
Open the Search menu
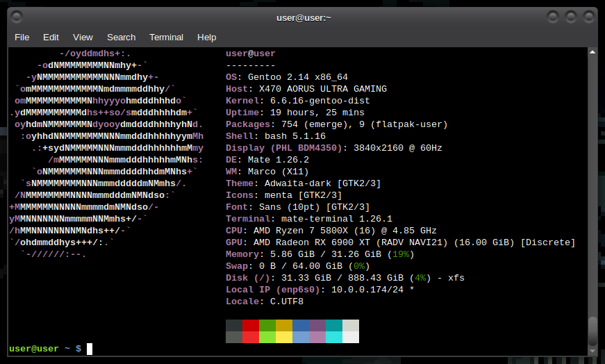click(121, 38)
